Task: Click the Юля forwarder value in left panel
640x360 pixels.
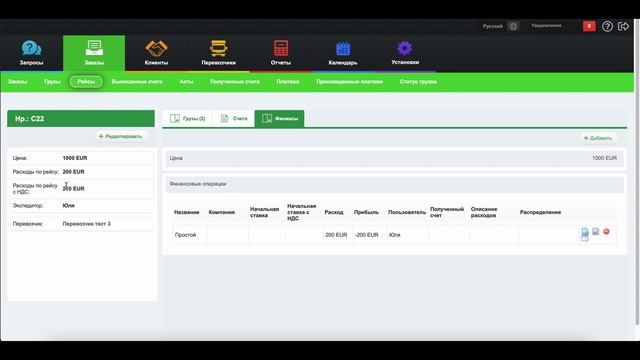Action: click(69, 205)
